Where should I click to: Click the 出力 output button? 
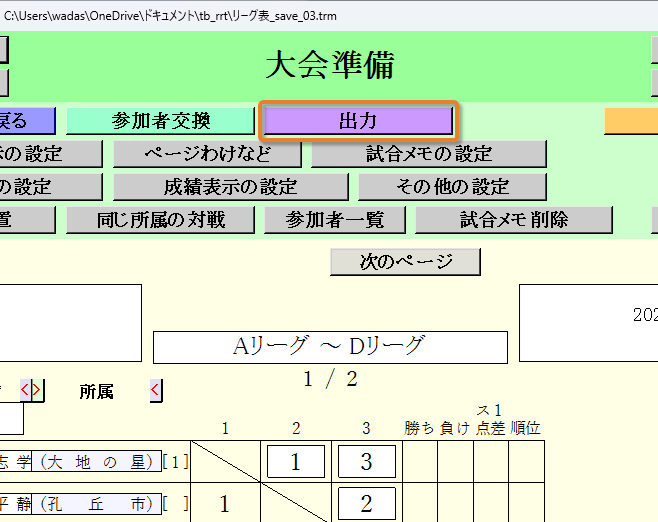[x=358, y=121]
